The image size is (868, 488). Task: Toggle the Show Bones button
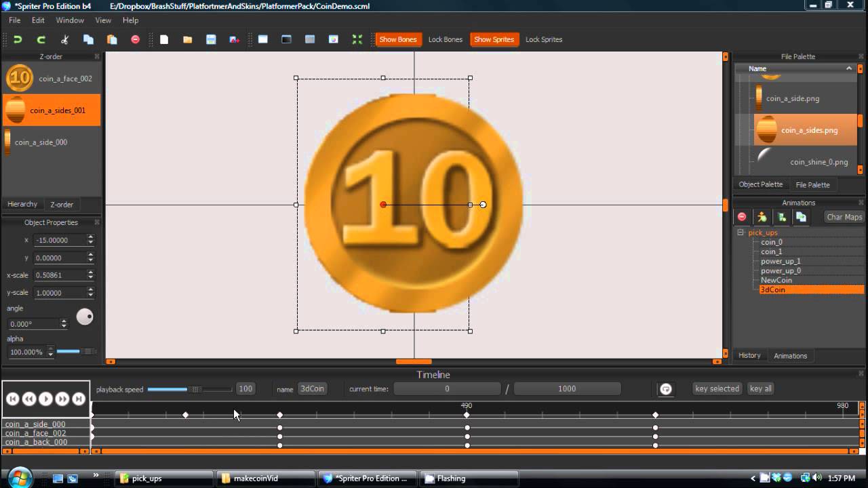click(x=398, y=39)
